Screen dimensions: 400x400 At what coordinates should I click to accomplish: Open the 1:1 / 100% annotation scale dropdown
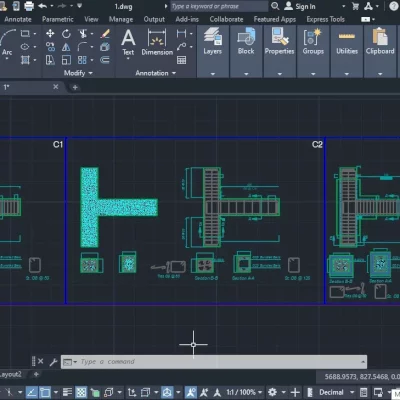pyautogui.click(x=244, y=392)
